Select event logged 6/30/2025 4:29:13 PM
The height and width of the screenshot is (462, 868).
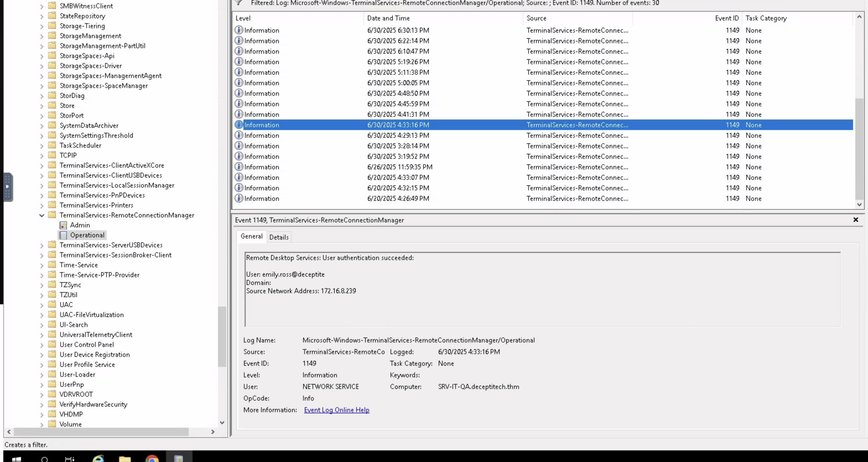[543, 136]
